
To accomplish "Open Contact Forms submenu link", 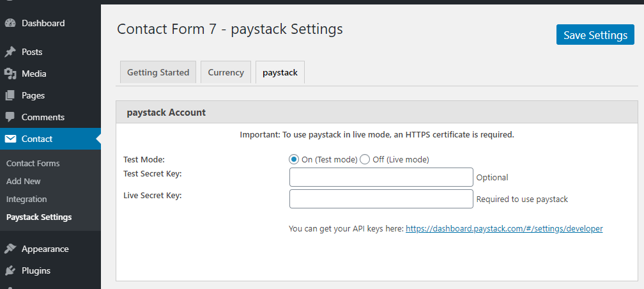I will (x=33, y=164).
